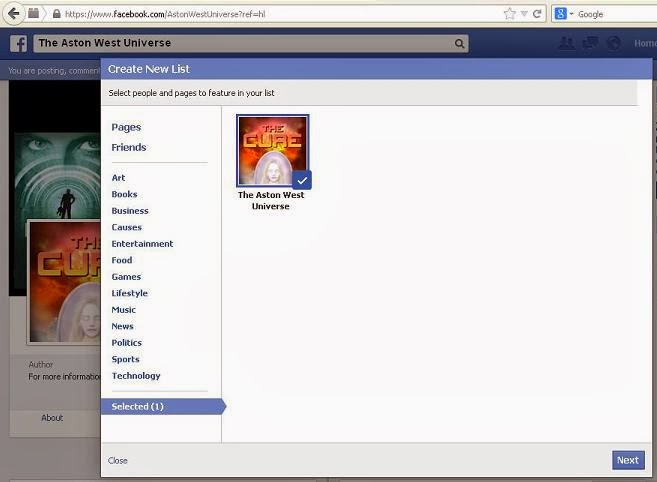This screenshot has height=482, width=657.
Task: Click the Close link in dialog
Action: coord(117,460)
